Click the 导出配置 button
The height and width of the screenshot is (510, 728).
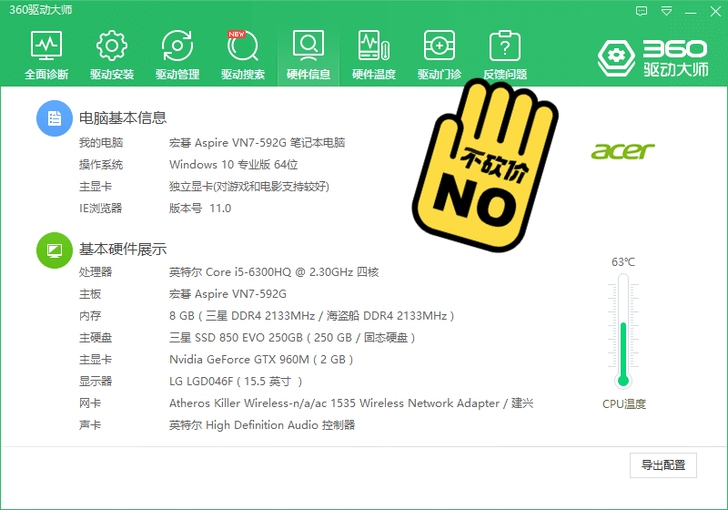tap(663, 465)
